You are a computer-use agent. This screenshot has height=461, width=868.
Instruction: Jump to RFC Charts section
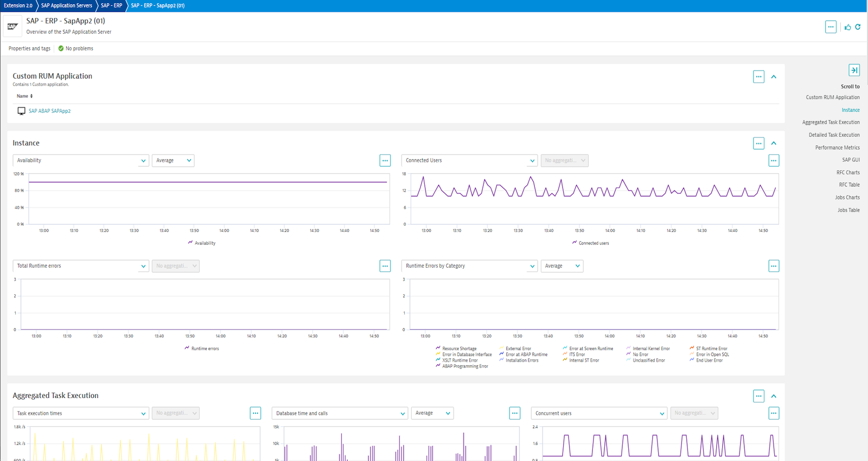(x=848, y=172)
